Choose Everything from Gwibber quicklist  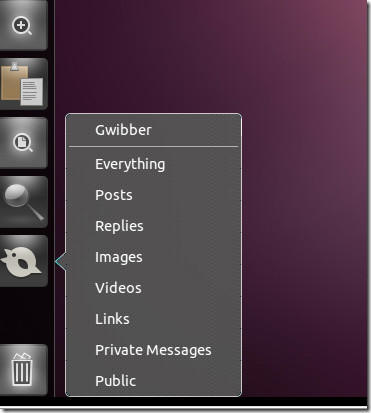click(130, 164)
